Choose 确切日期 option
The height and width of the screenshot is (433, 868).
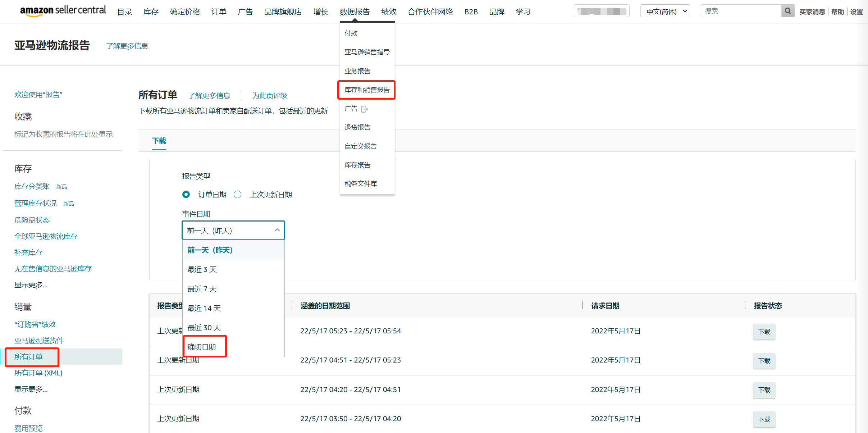click(233, 347)
